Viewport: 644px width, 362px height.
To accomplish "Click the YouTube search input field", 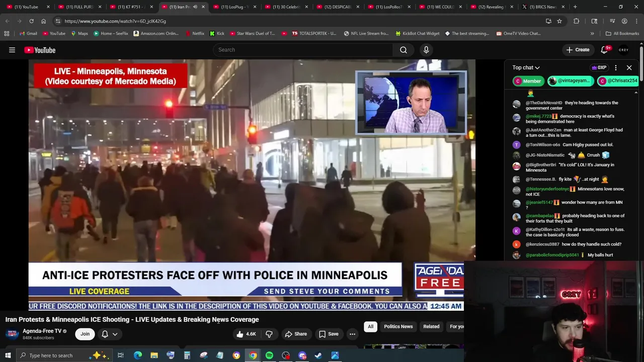I will 303,50.
